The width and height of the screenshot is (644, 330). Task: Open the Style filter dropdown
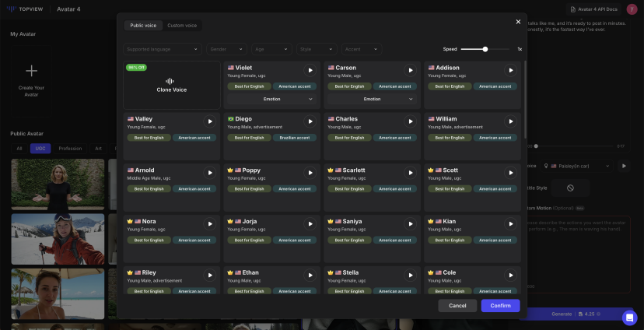317,49
